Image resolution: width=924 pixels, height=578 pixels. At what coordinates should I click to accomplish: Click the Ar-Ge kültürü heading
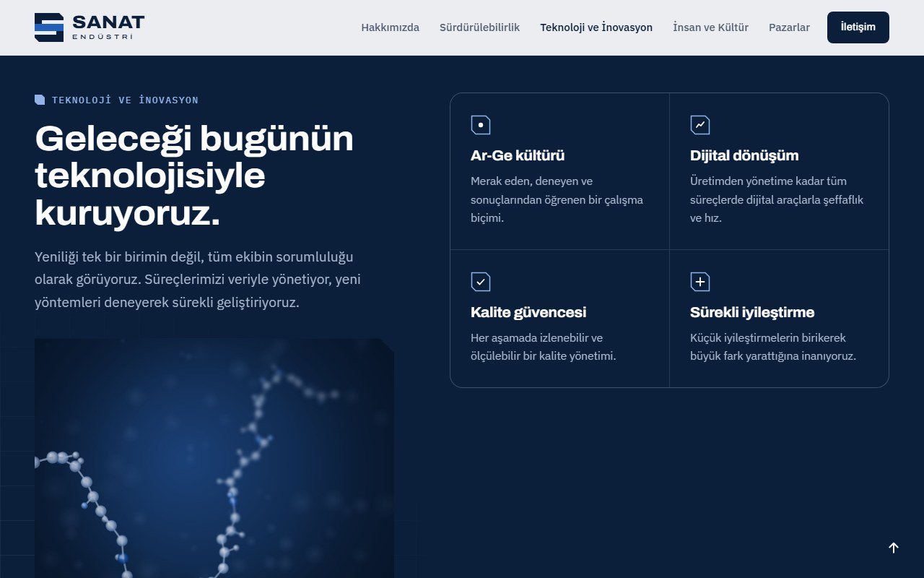pos(518,155)
